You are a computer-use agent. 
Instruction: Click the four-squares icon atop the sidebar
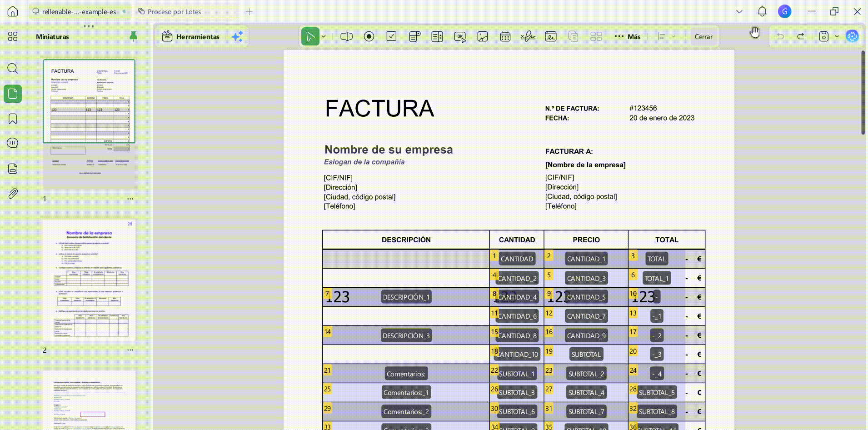point(13,36)
